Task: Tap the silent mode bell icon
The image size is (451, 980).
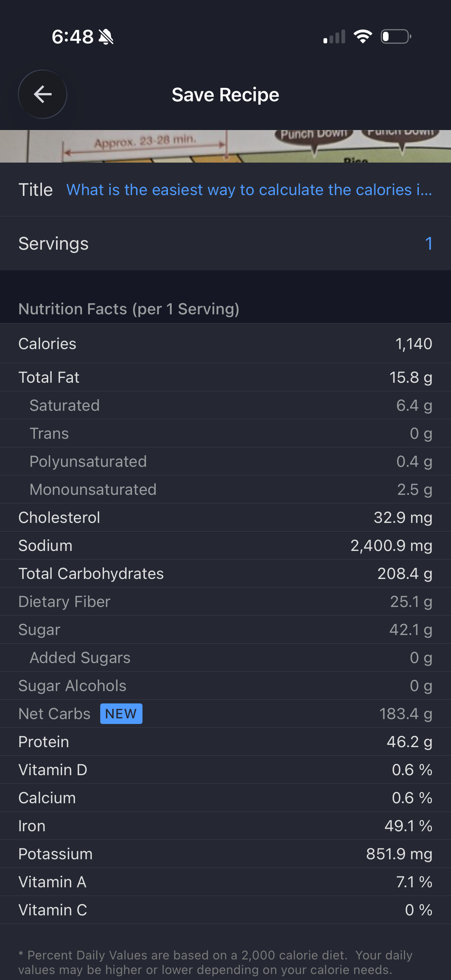Action: (106, 37)
